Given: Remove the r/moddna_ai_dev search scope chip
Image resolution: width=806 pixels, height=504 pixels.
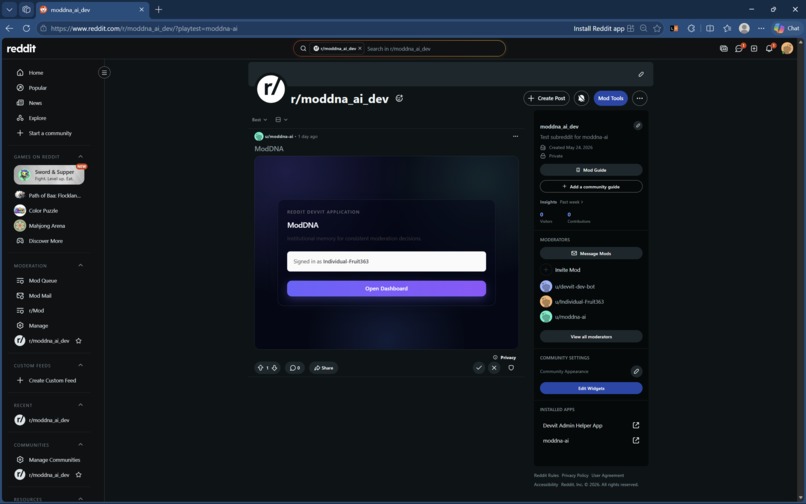Looking at the screenshot, I should point(360,48).
